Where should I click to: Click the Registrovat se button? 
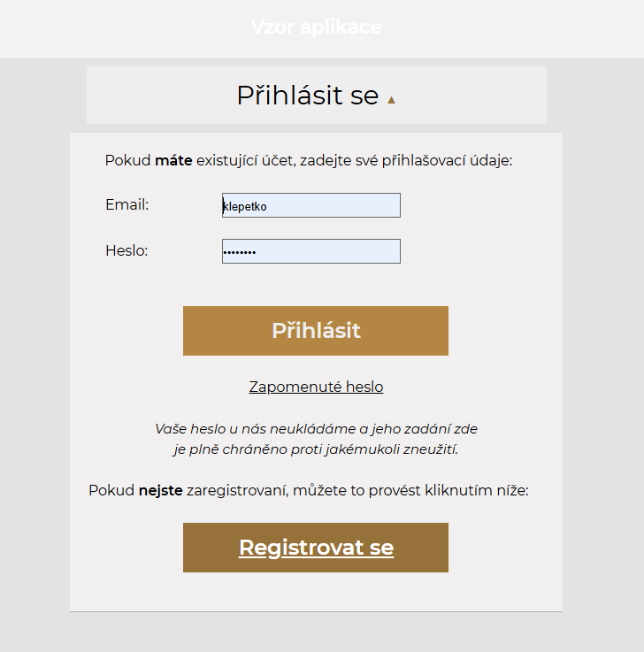click(316, 548)
